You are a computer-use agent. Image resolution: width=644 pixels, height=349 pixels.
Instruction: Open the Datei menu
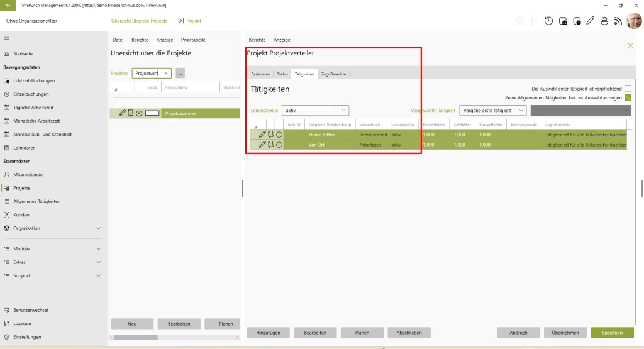pos(118,40)
